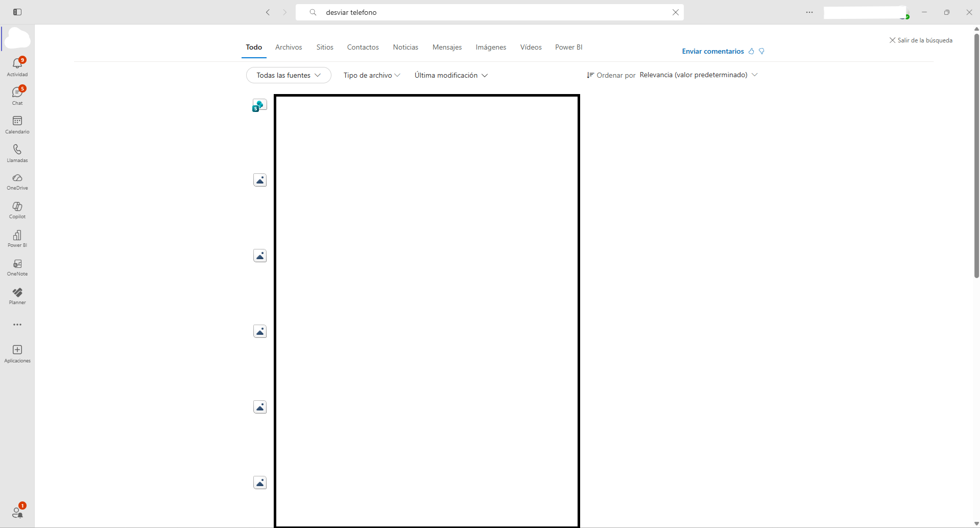This screenshot has width=980, height=528.
Task: Toggle the sidebar panel icon at top left
Action: point(17,12)
